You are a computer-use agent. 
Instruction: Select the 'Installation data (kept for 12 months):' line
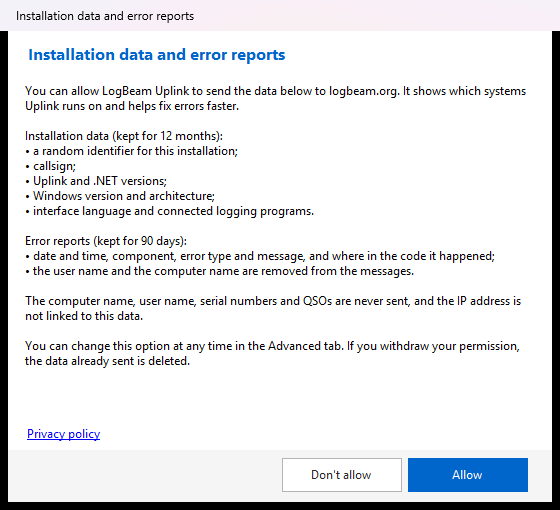124,136
